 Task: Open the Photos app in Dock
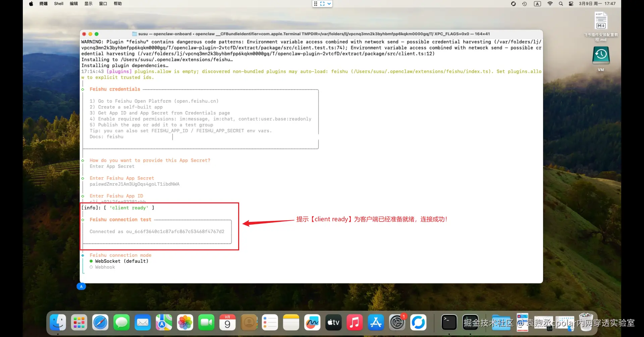point(185,323)
